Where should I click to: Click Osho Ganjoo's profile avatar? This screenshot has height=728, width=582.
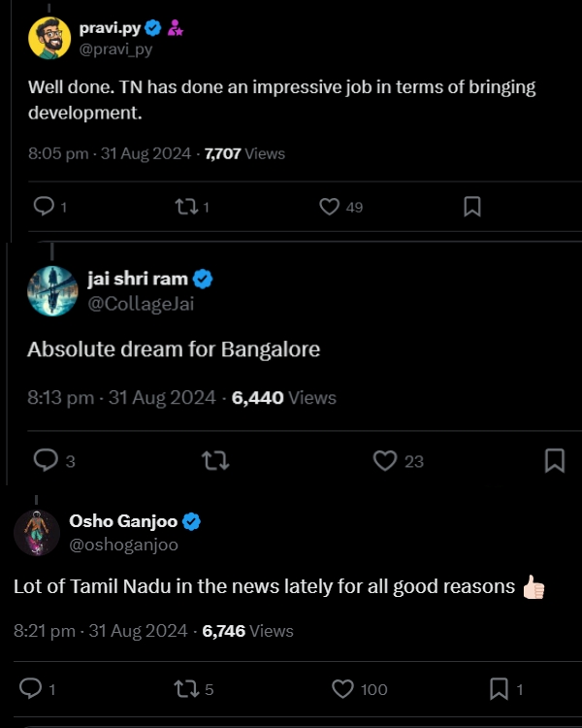[37, 532]
